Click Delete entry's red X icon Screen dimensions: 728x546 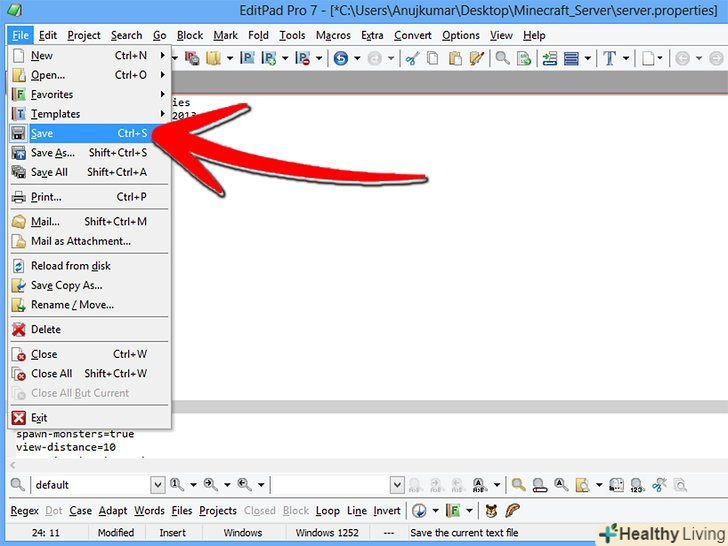pos(19,330)
